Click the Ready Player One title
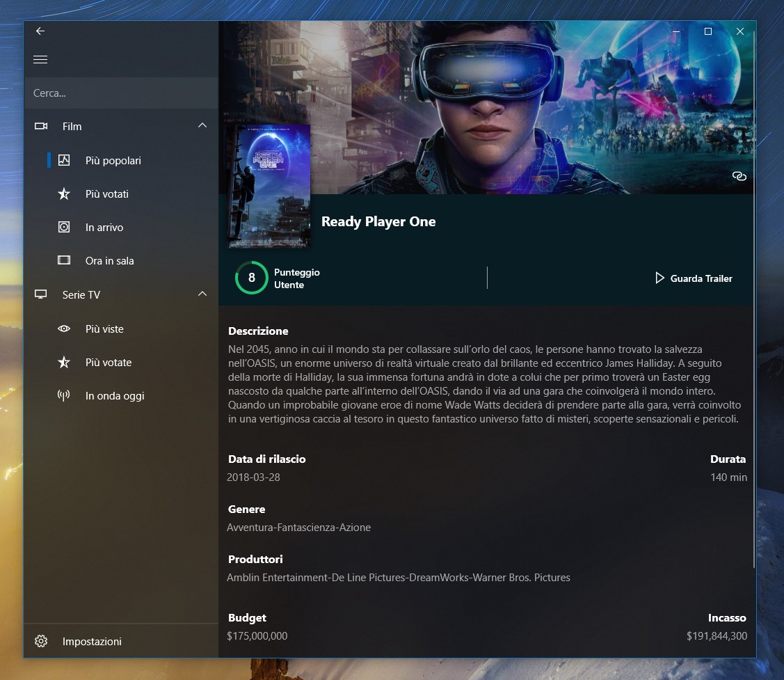Image resolution: width=784 pixels, height=680 pixels. tap(378, 221)
